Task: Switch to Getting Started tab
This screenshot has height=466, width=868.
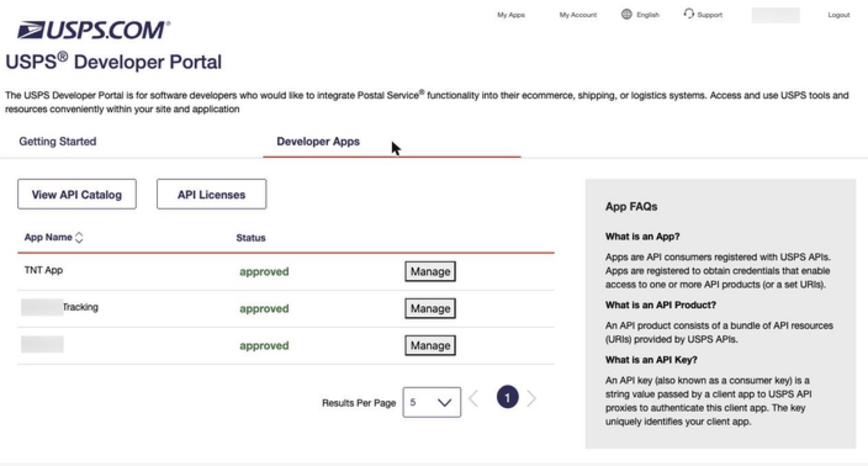Action: click(x=57, y=141)
